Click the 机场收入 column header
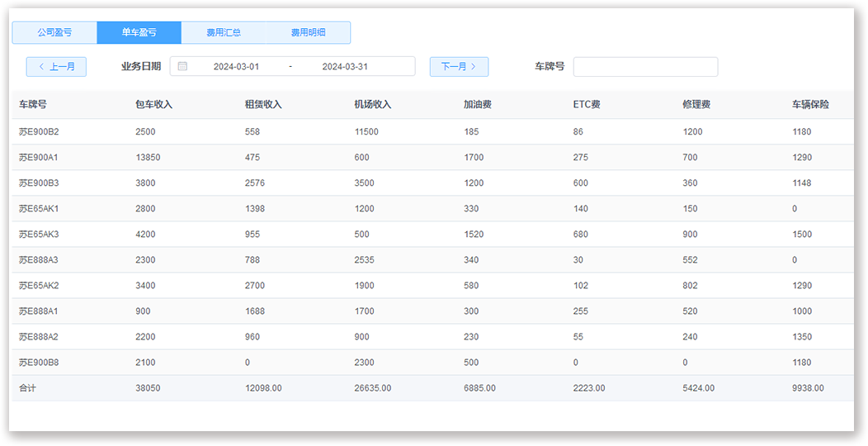 [373, 105]
